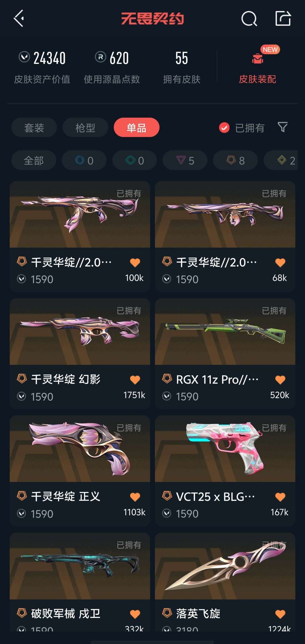Open the 落英飞旋 knife skin image
305x644 pixels.
point(225,566)
